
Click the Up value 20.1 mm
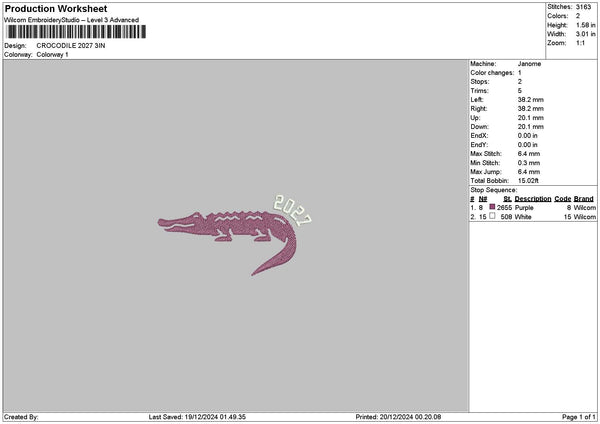click(530, 118)
